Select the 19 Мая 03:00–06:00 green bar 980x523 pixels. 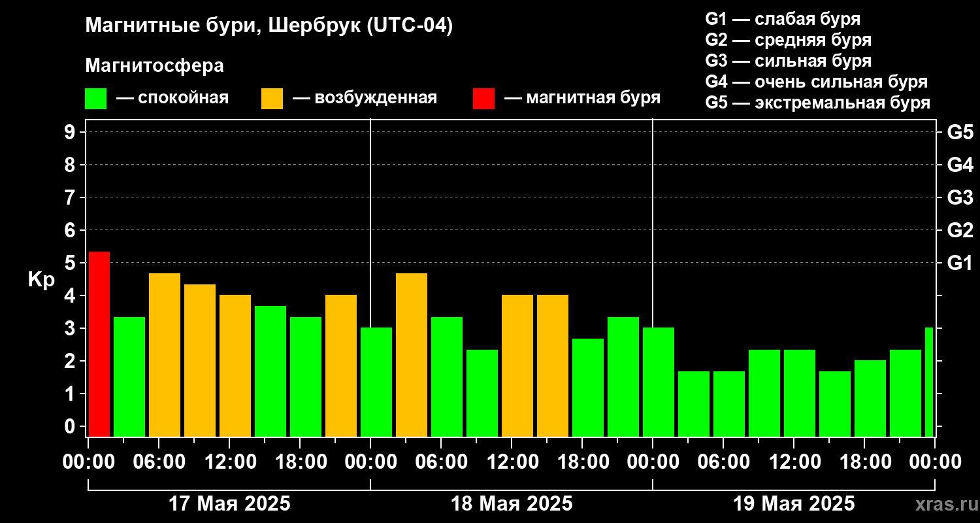[x=694, y=404]
